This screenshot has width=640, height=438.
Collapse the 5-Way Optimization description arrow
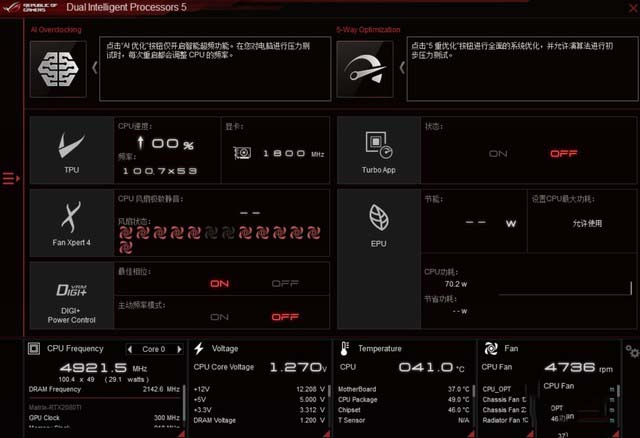(402, 67)
